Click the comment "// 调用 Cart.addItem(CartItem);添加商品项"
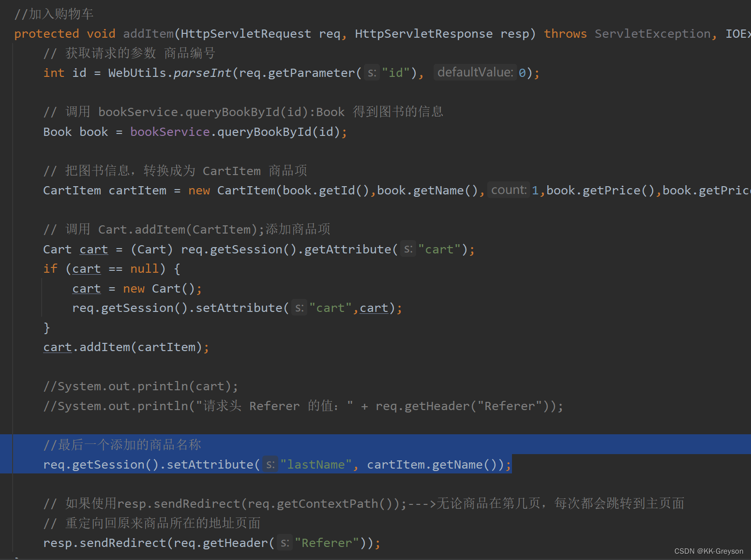 pyautogui.click(x=187, y=230)
